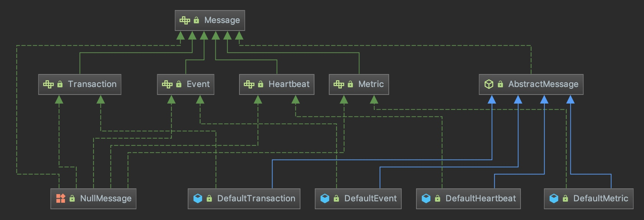The height and width of the screenshot is (220, 644).
Task: Select the Heartbeat node label
Action: pos(289,84)
